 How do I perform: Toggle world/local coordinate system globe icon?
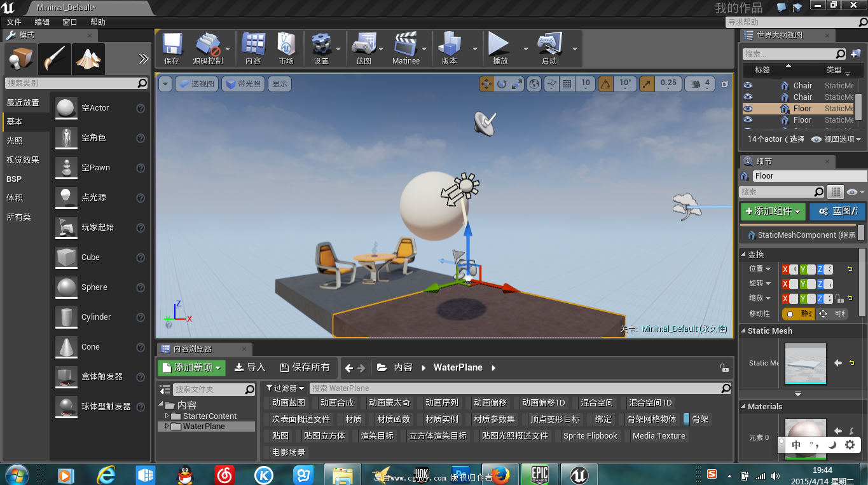click(x=534, y=83)
